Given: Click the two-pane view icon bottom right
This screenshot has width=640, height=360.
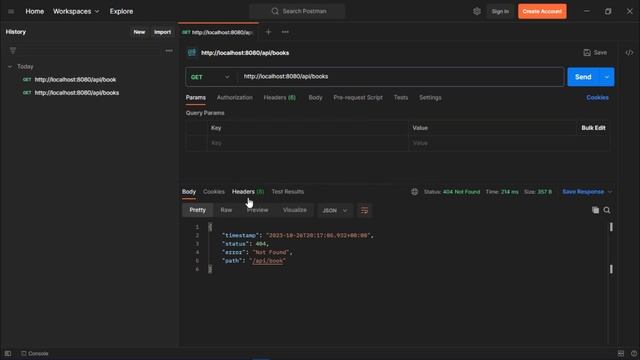Looking at the screenshot, I should click(621, 353).
